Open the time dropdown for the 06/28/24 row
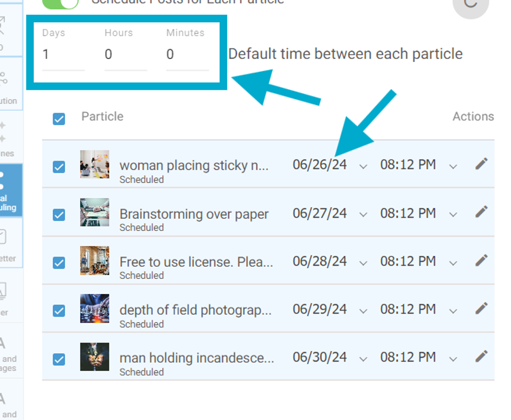Screen dimensions: 511x420 pos(453,262)
